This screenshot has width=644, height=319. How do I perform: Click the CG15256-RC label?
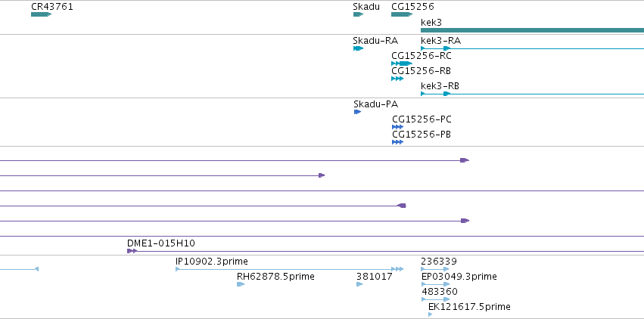click(x=422, y=56)
